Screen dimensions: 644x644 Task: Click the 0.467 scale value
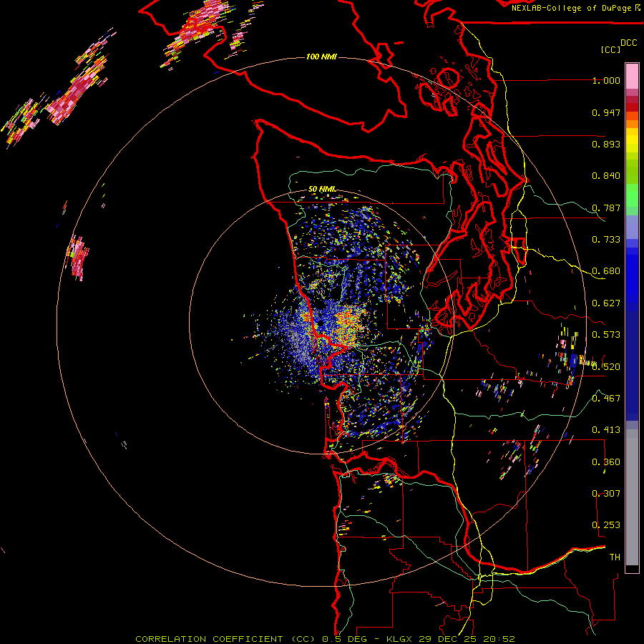[606, 399]
